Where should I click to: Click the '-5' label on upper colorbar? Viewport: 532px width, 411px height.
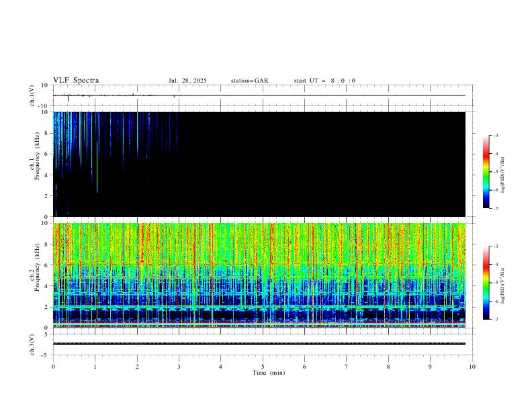(495, 172)
